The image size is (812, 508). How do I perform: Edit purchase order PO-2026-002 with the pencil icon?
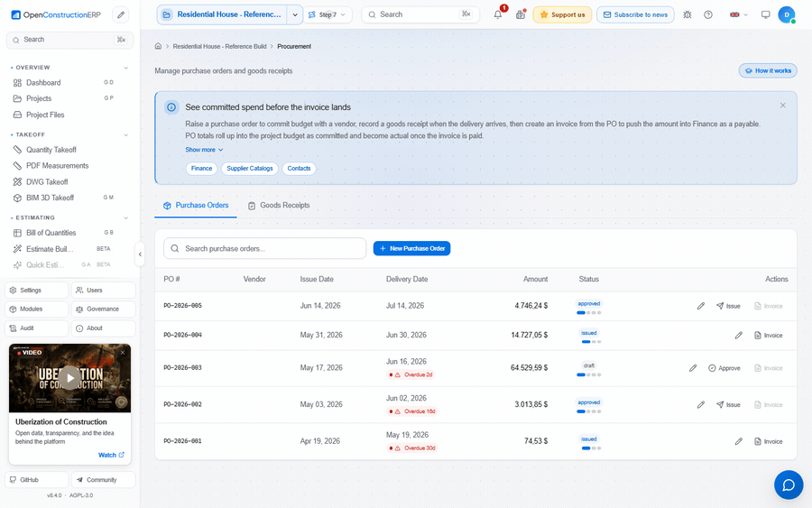point(701,405)
